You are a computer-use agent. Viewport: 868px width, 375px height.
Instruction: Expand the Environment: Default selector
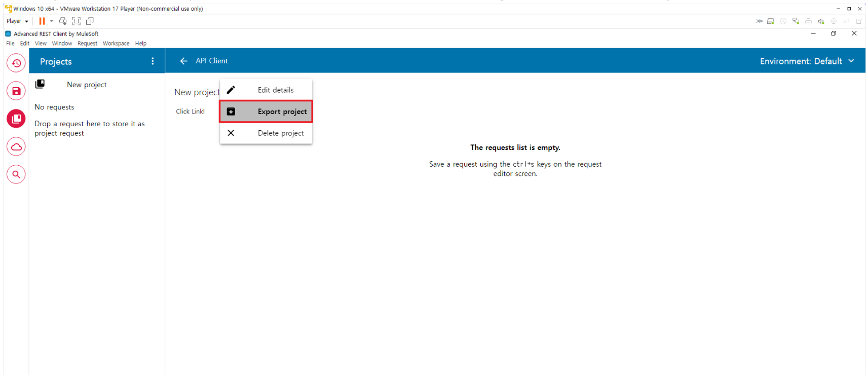click(x=807, y=61)
